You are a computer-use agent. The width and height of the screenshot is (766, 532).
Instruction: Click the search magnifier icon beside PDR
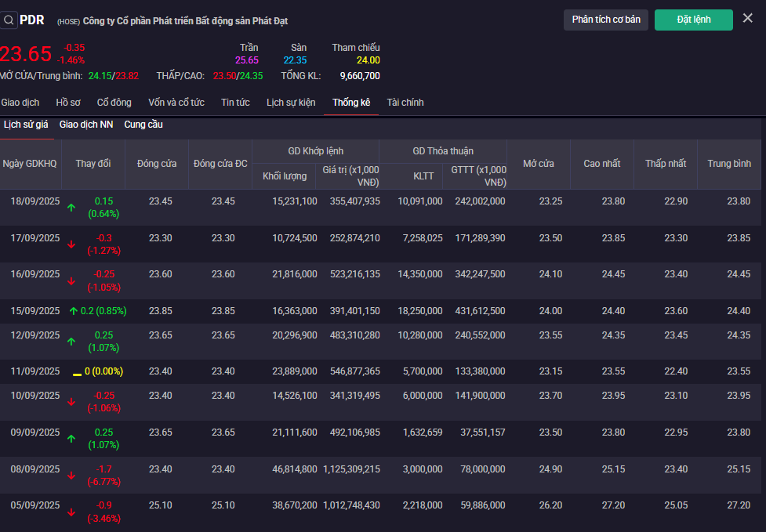pos(9,20)
